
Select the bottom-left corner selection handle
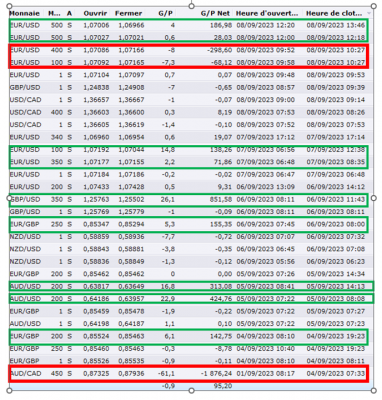9,390
